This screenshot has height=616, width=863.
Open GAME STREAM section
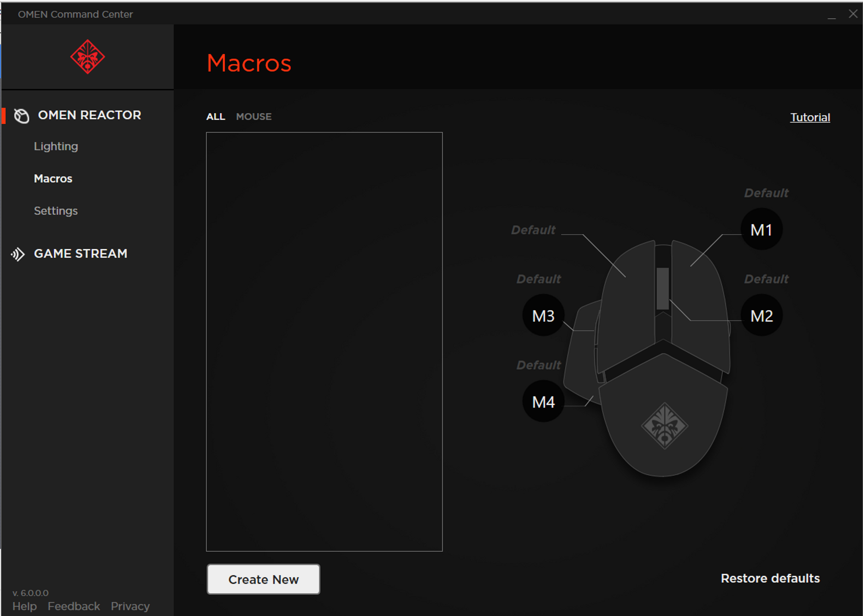(81, 254)
